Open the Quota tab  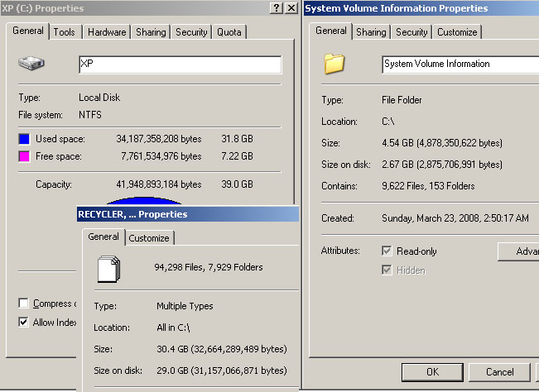229,32
